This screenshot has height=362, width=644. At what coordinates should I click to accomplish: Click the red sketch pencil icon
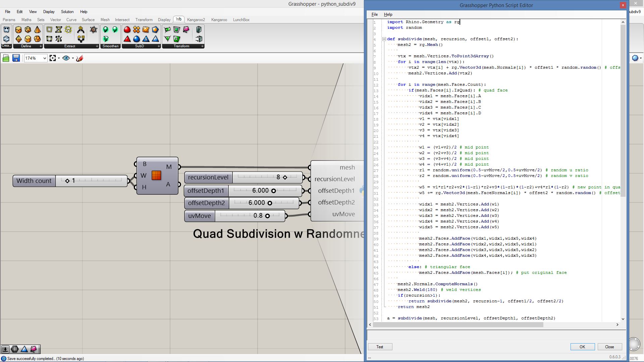click(79, 58)
